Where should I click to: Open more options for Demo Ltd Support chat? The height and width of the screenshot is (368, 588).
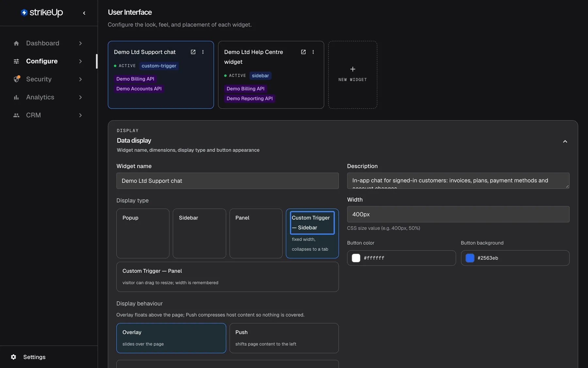203,52
